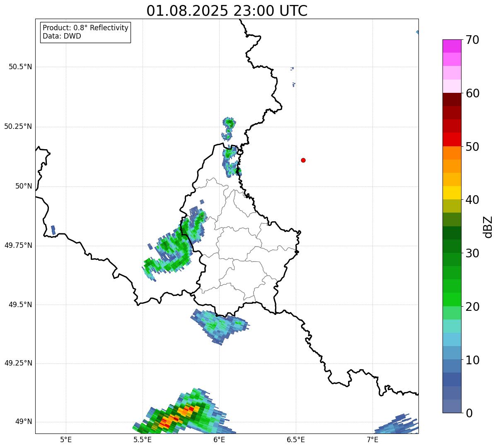This screenshot has height=448, width=498.
Task: Click the magenta top colorbar segment
Action: [452, 46]
